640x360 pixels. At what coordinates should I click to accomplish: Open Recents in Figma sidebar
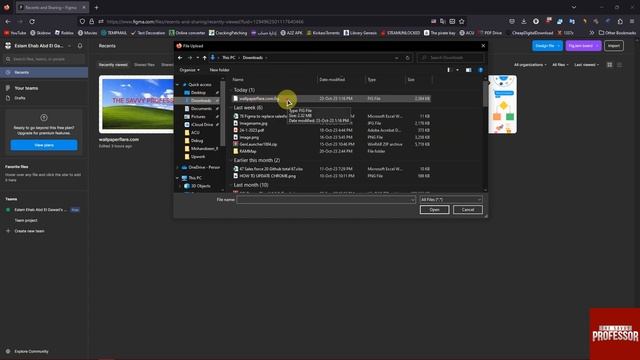(x=44, y=73)
